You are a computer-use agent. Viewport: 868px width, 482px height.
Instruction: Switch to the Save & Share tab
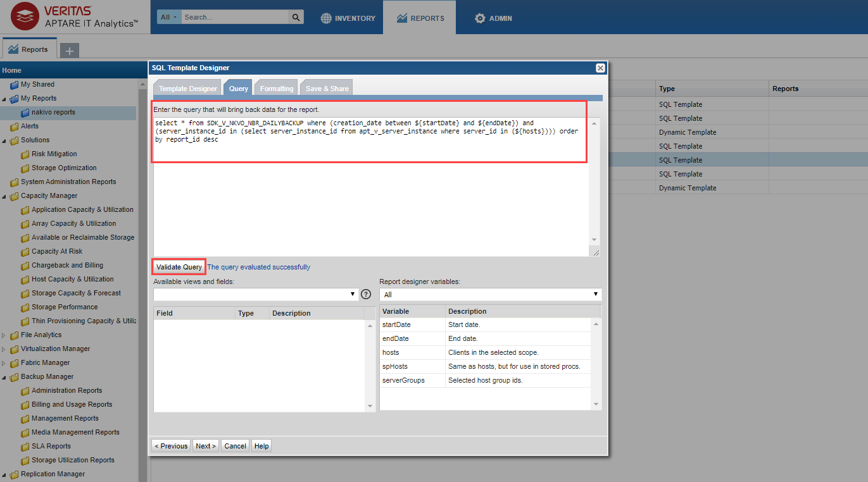pyautogui.click(x=327, y=89)
